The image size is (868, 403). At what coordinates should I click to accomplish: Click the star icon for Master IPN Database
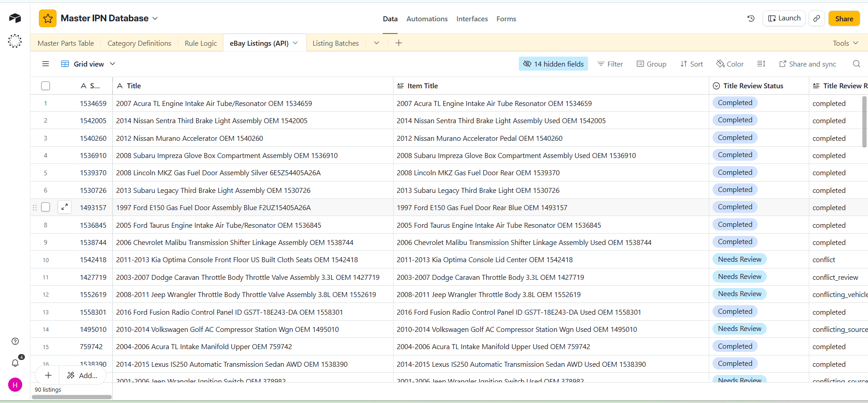pos(48,19)
